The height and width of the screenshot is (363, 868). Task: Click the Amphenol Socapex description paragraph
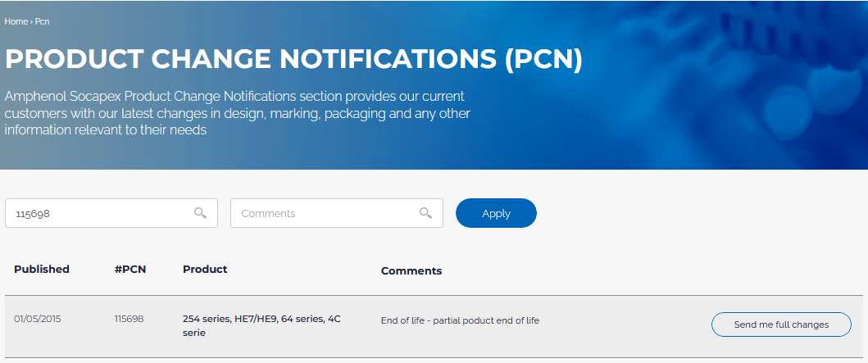(x=238, y=113)
